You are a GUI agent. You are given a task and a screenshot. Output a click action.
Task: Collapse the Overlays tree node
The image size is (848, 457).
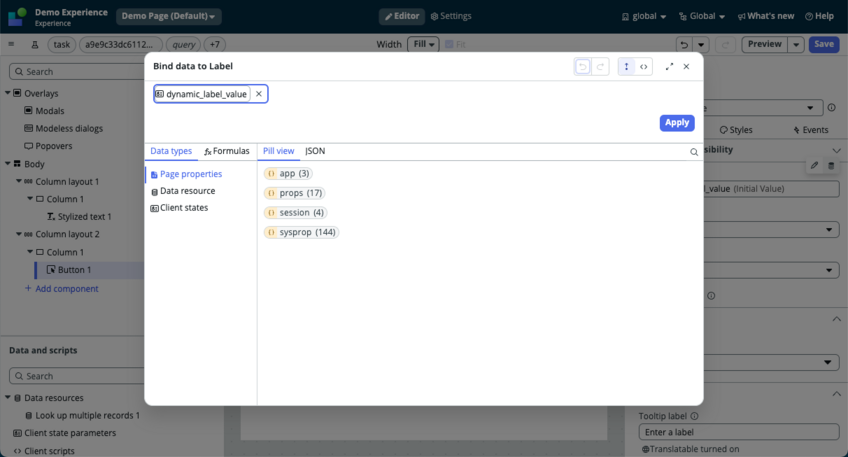coord(8,93)
